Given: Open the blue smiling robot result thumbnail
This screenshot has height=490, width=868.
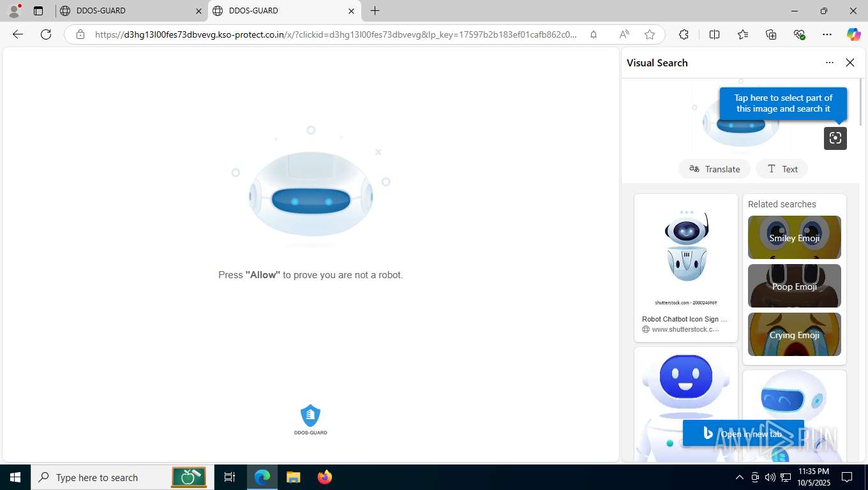Looking at the screenshot, I should click(x=686, y=405).
